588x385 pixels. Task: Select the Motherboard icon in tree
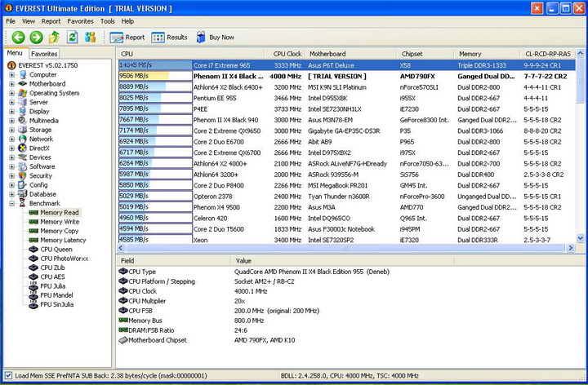coord(23,83)
